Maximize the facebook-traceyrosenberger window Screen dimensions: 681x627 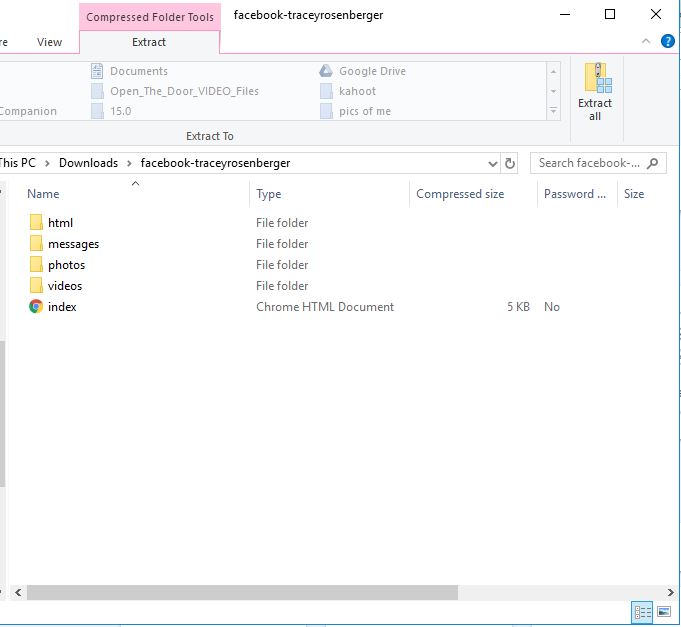[610, 14]
